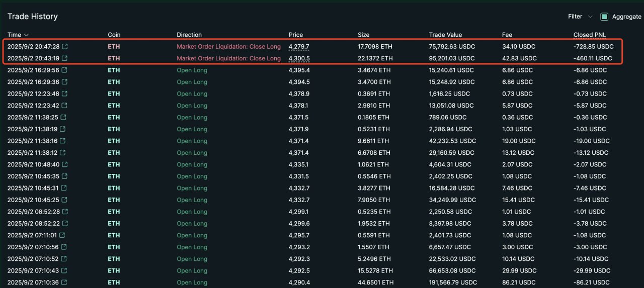Click the underlined price 4,279.7
This screenshot has width=644, height=288.
[299, 47]
